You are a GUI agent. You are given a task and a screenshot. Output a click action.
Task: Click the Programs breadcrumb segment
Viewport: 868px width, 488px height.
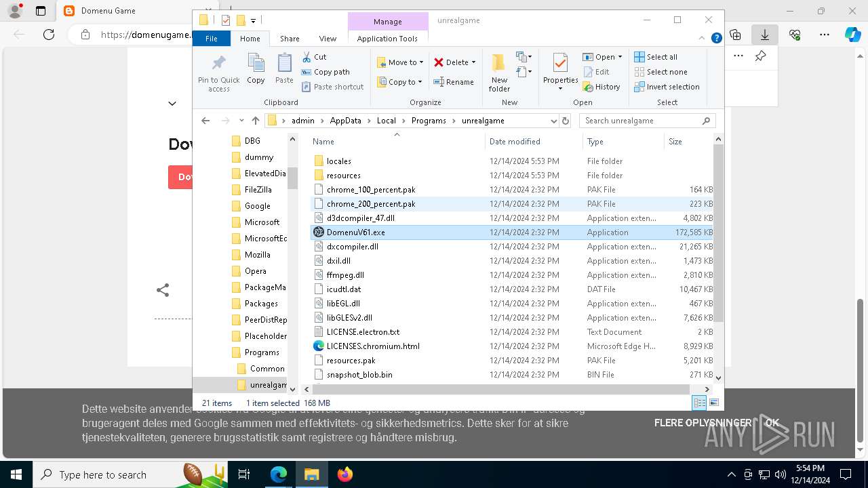tap(429, 121)
